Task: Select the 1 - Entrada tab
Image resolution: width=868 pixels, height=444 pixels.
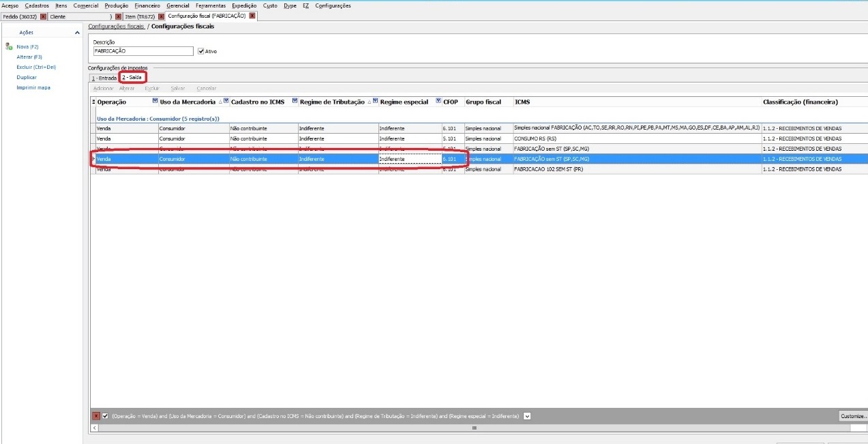Action: (x=104, y=78)
